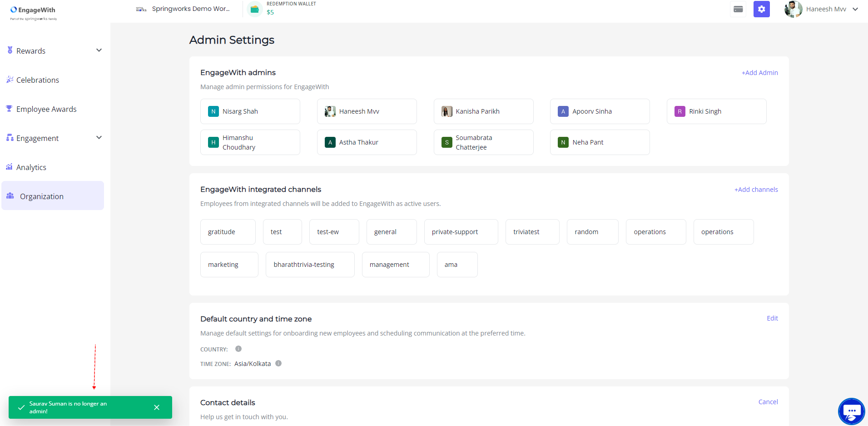Screen dimensions: 868x426
Task: Select the general channel chip
Action: point(392,232)
